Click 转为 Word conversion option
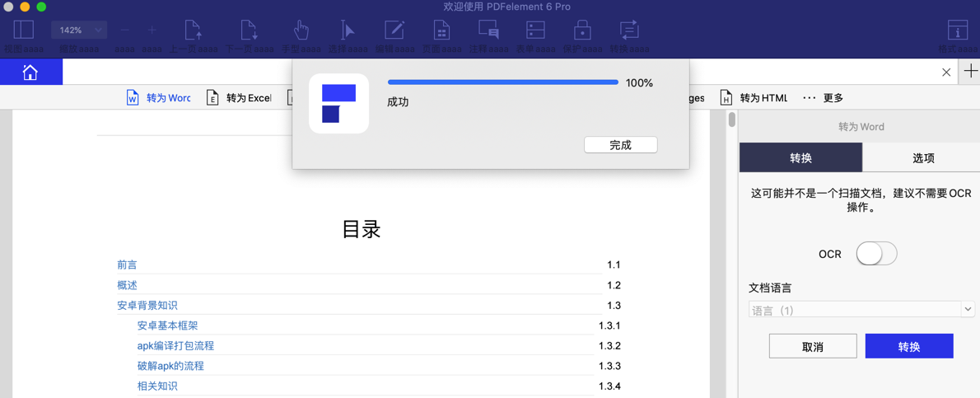980x398 pixels. (158, 98)
